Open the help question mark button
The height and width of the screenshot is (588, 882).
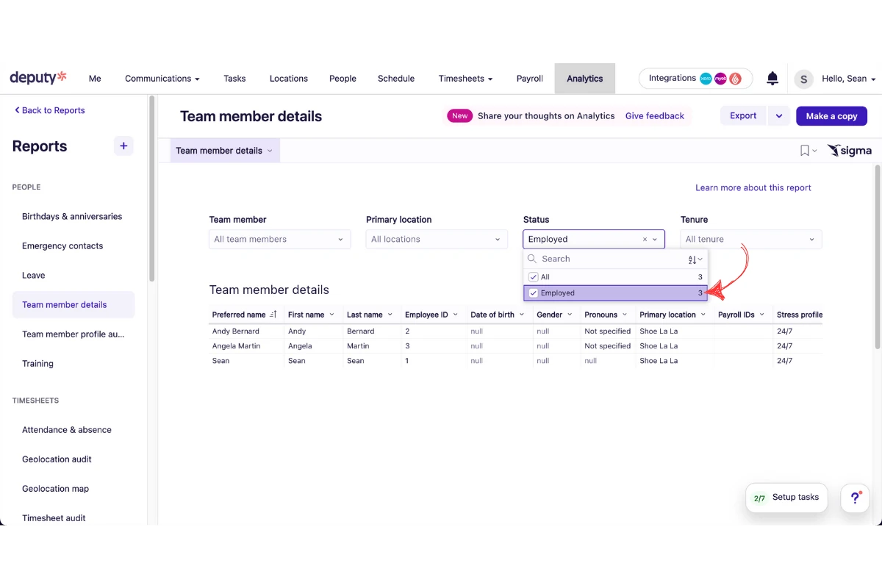[x=855, y=498]
